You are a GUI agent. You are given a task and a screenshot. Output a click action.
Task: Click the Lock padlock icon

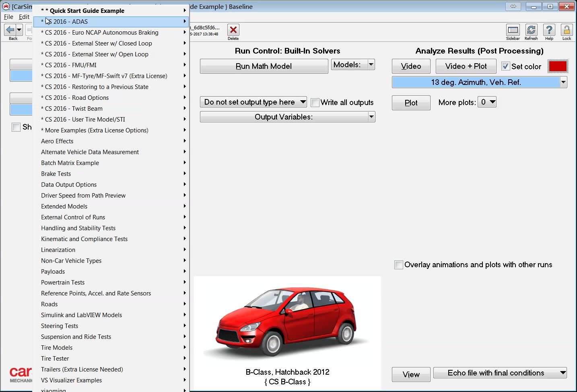coord(567,30)
